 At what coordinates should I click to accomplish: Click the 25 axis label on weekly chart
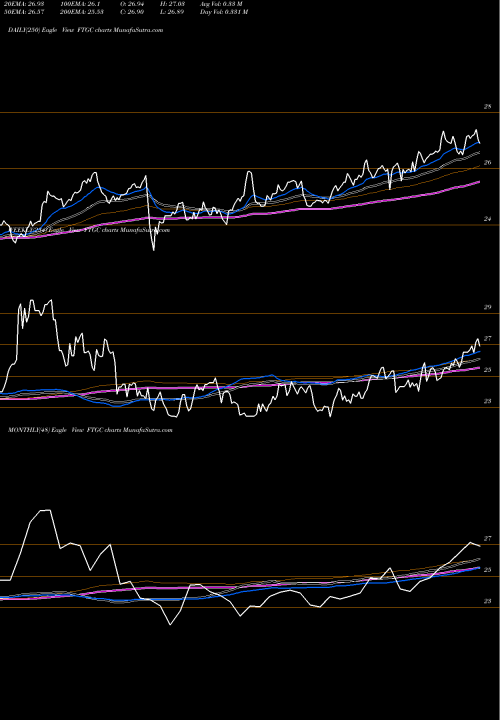pos(488,370)
